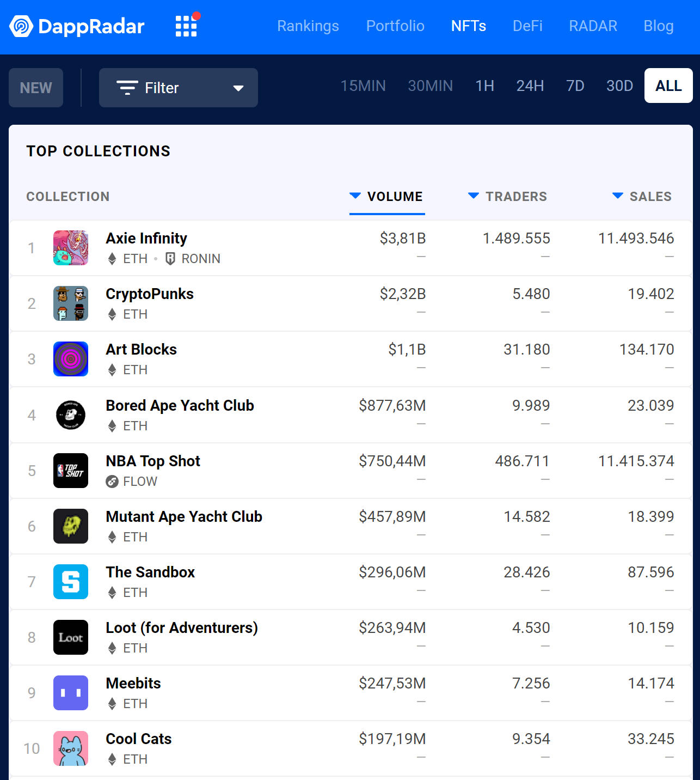
Task: Open the Cool Cats collection link
Action: 139,739
